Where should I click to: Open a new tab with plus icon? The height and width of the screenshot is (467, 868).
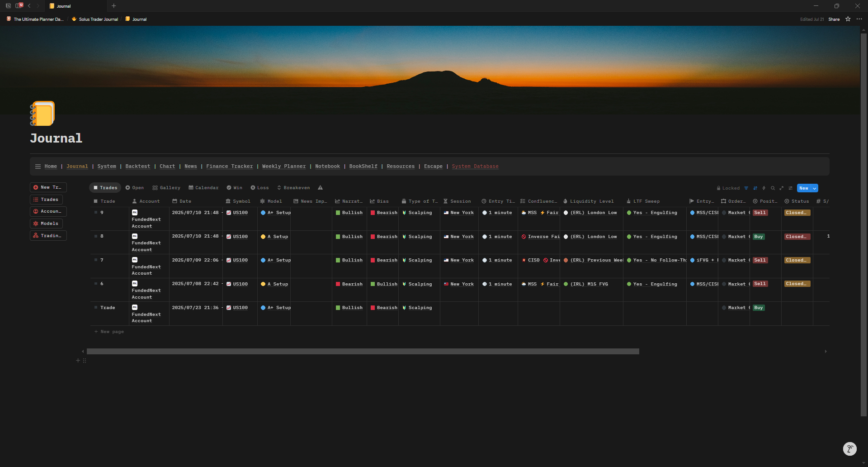[x=114, y=6]
